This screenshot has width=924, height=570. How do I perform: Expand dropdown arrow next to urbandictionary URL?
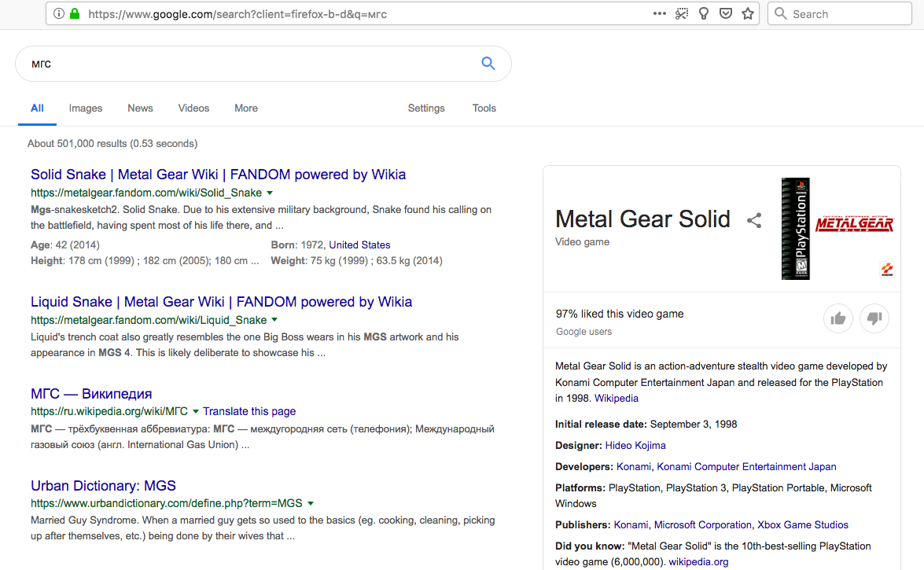point(311,503)
